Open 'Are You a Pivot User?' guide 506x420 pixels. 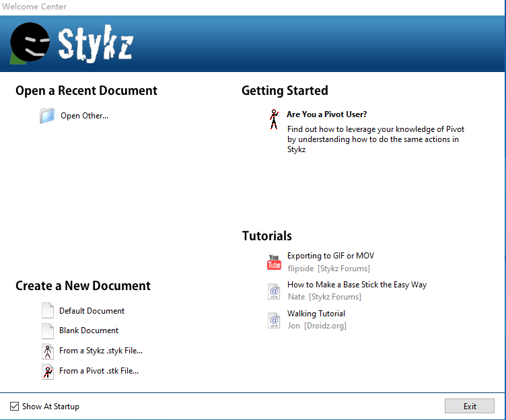326,114
